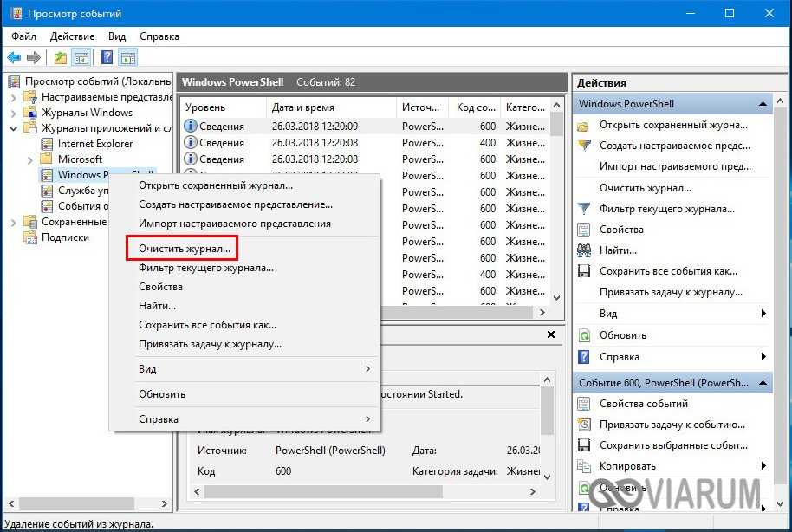This screenshot has width=792, height=532.
Task: Click the Internet Explorer log icon in tree
Action: [47, 144]
